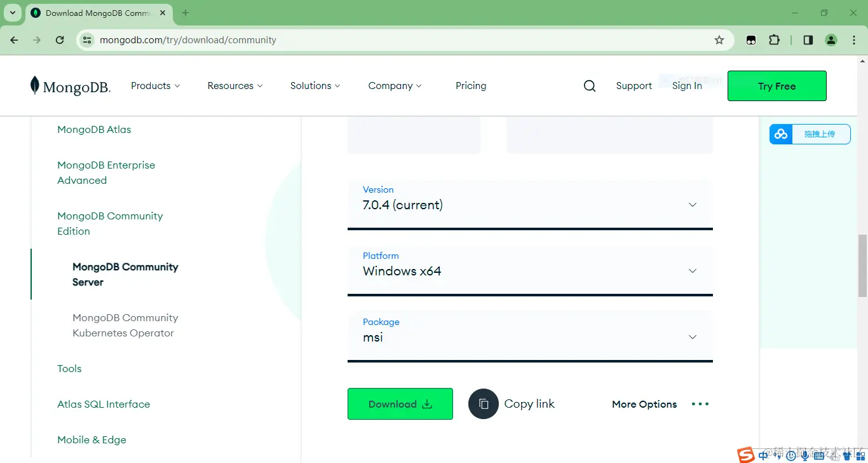Viewport: 868px width, 463px height.
Task: Bookmark this page with the star icon
Action: 719,39
